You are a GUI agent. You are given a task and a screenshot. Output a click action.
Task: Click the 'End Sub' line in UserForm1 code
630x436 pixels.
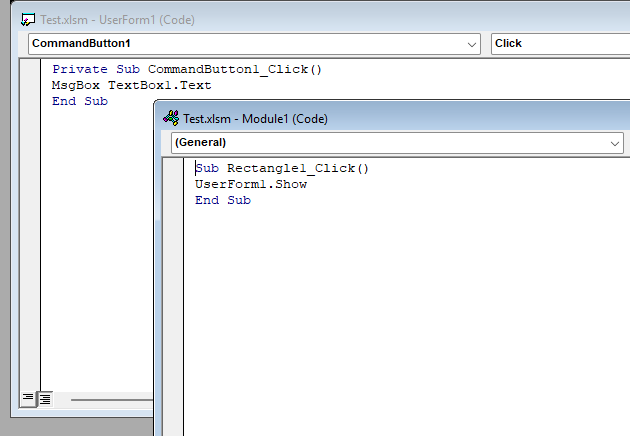click(x=80, y=101)
